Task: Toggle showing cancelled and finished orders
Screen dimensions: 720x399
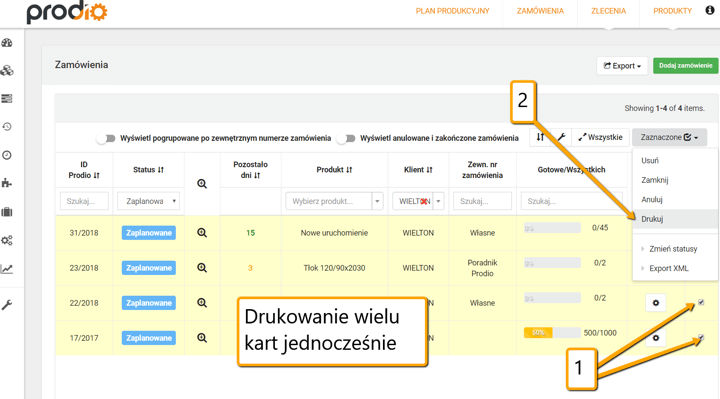Action: (346, 138)
